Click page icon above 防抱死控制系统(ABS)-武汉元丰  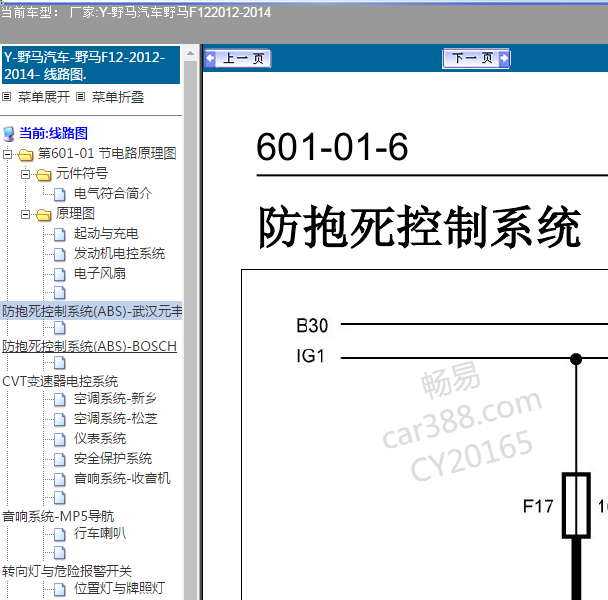59,293
